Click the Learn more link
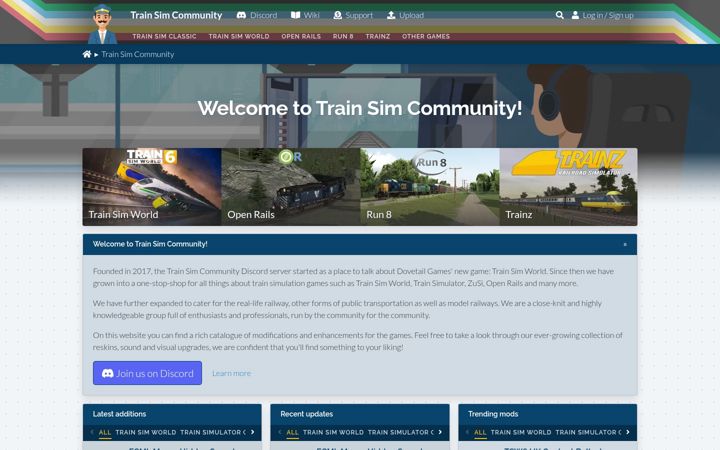Viewport: 720px width, 450px height. point(231,373)
